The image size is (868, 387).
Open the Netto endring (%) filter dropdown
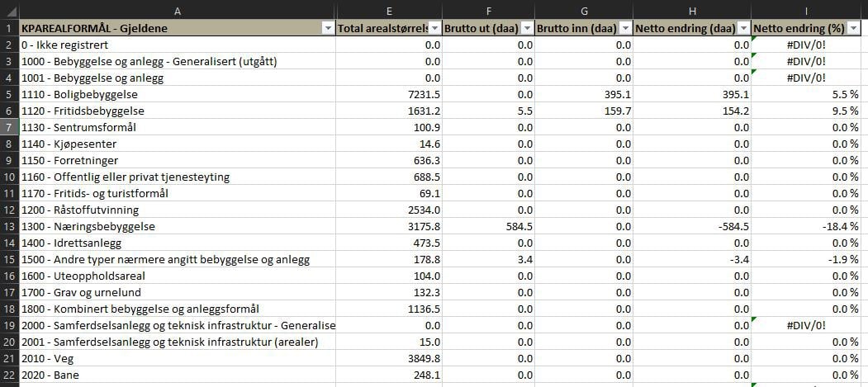click(x=859, y=28)
